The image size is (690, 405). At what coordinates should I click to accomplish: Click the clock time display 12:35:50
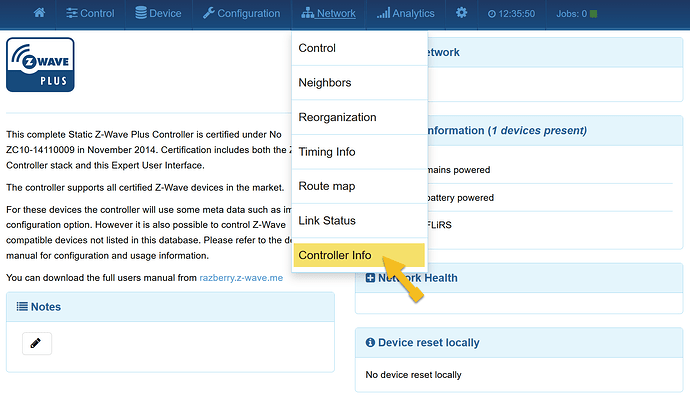point(511,14)
